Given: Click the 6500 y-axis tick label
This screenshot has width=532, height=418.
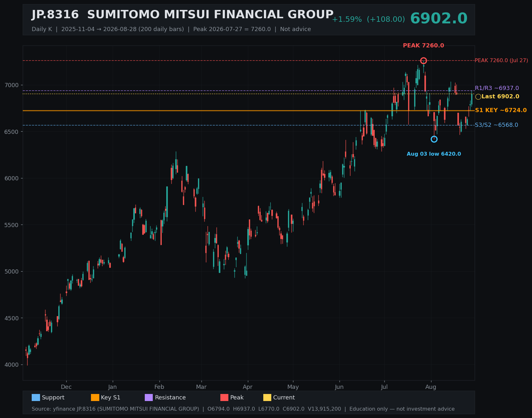Looking at the screenshot, I should tap(12, 132).
